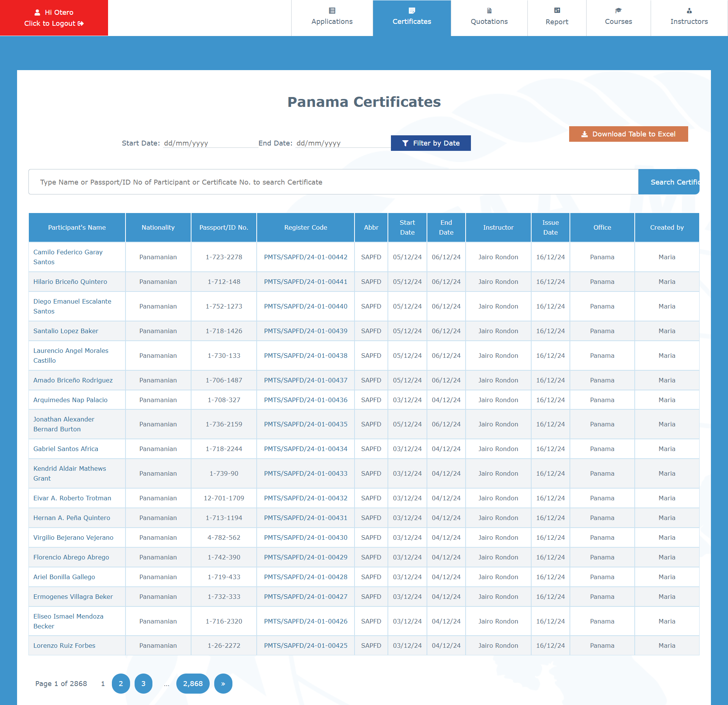The image size is (728, 705).
Task: Click the Instructors person icon
Action: pyautogui.click(x=689, y=11)
